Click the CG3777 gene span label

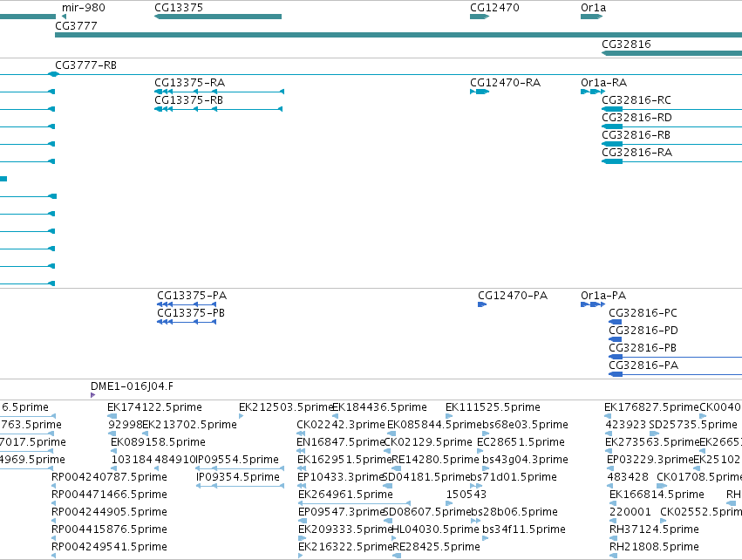(x=76, y=25)
